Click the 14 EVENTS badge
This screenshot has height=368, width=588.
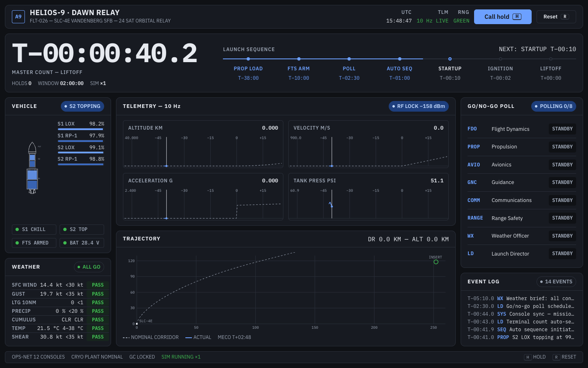[556, 282]
